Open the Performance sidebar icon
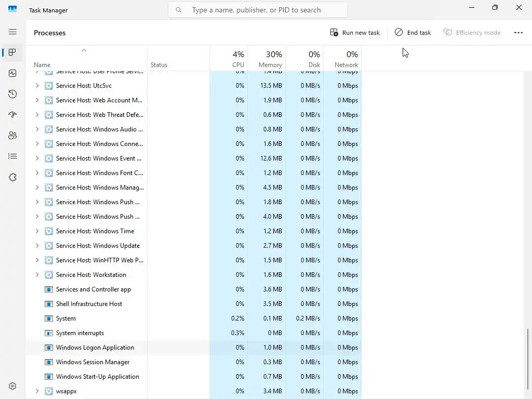The height and width of the screenshot is (399, 532). click(12, 73)
